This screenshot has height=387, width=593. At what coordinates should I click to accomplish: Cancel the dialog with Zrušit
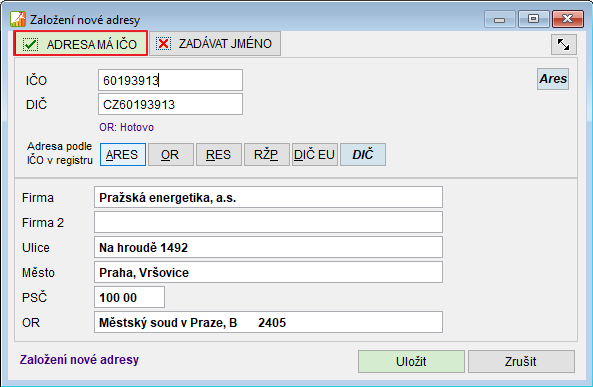[521, 361]
